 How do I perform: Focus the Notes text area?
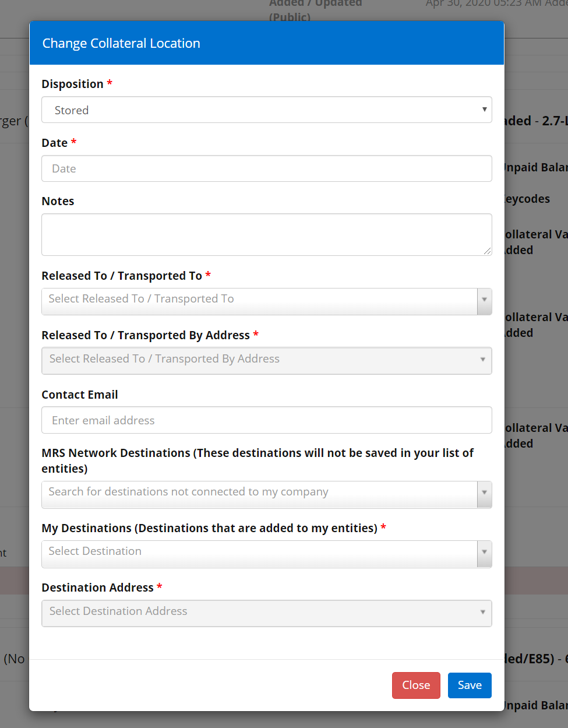click(x=267, y=234)
